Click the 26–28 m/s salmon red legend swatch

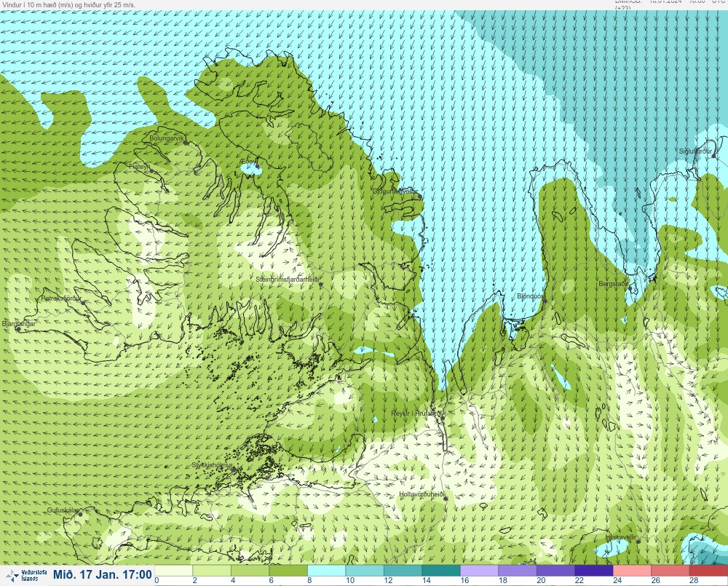coord(670,571)
